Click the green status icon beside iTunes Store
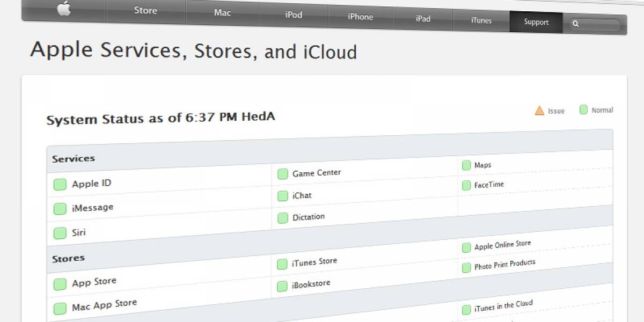The width and height of the screenshot is (644, 322). tap(282, 264)
